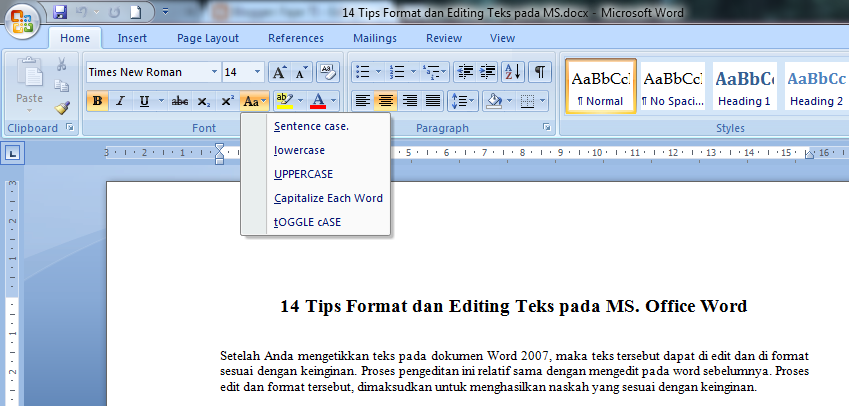Go to the View tab
The image size is (849, 406).
[502, 38]
